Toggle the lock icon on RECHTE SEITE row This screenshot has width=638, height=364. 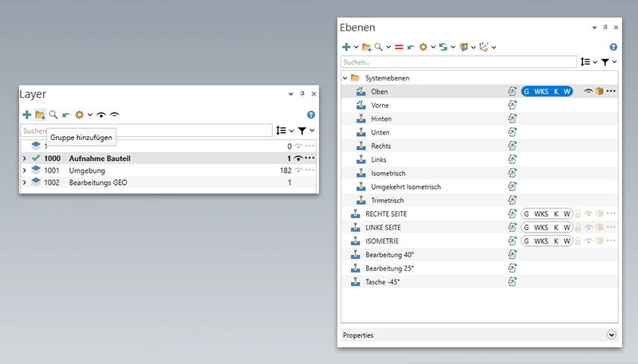578,213
